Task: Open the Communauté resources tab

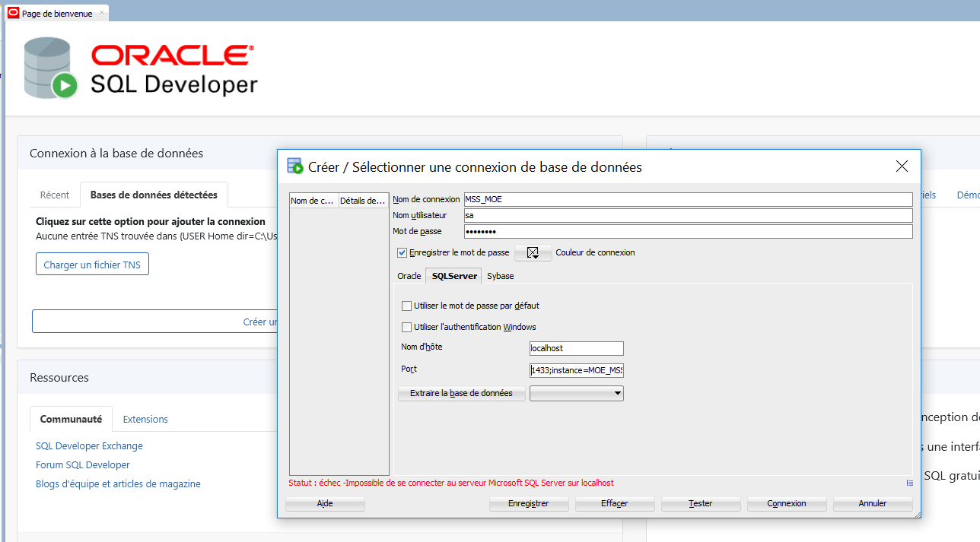Action: pos(71,419)
